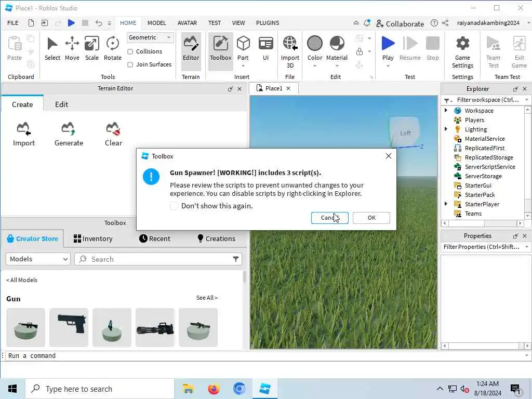Open the Geometric mode dropdown
532x399 pixels.
tap(150, 37)
